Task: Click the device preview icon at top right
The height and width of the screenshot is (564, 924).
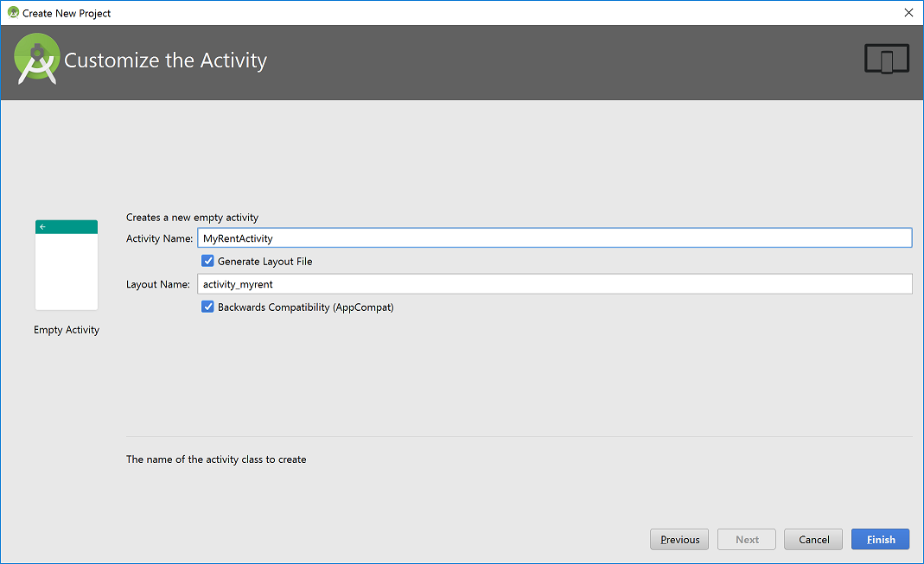Action: pos(886,59)
